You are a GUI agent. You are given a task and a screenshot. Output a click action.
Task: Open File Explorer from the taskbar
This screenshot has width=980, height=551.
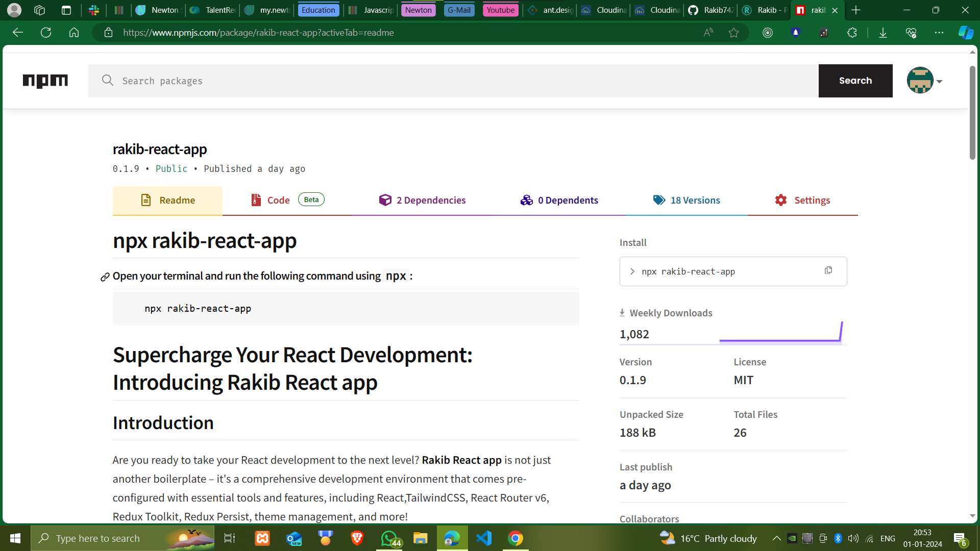(x=421, y=538)
